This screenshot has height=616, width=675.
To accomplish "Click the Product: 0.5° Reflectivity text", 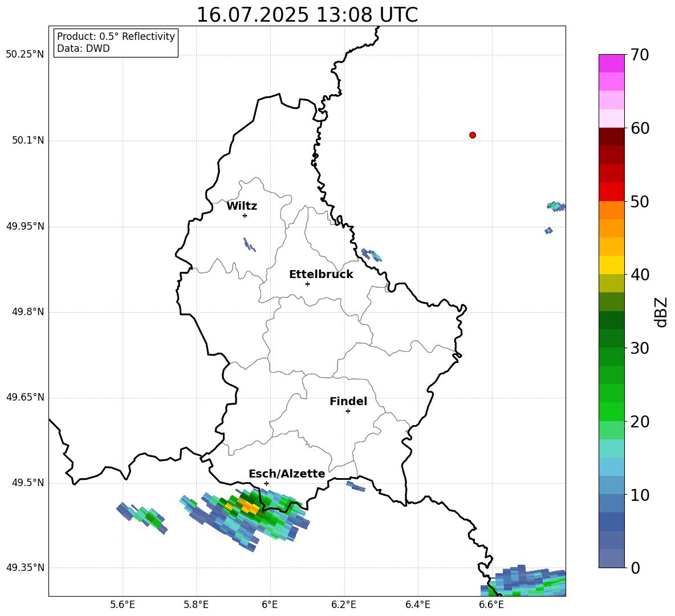I will 116,36.
